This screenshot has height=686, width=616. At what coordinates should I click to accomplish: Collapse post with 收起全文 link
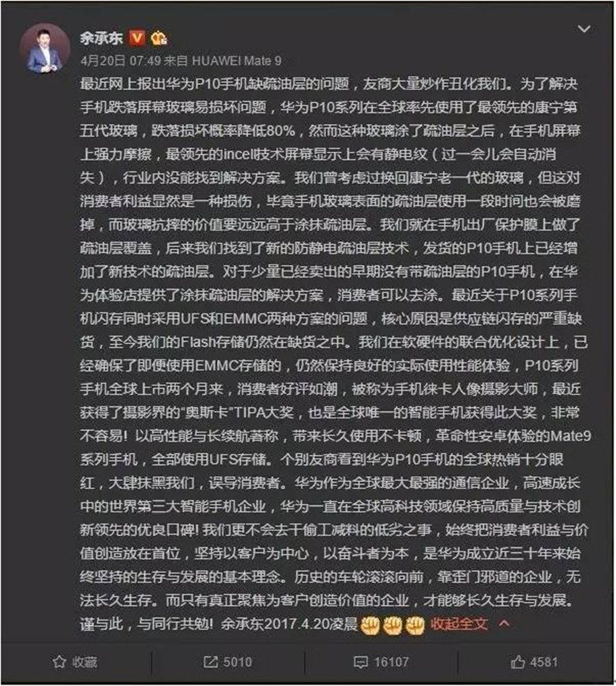pyautogui.click(x=459, y=624)
